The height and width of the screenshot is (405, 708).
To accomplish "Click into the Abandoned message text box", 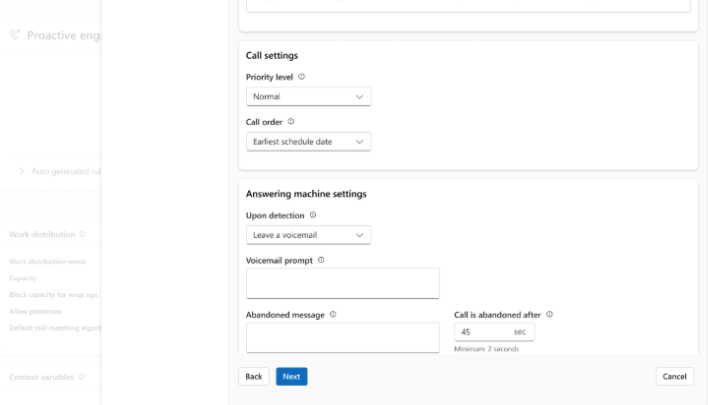I will [x=342, y=337].
